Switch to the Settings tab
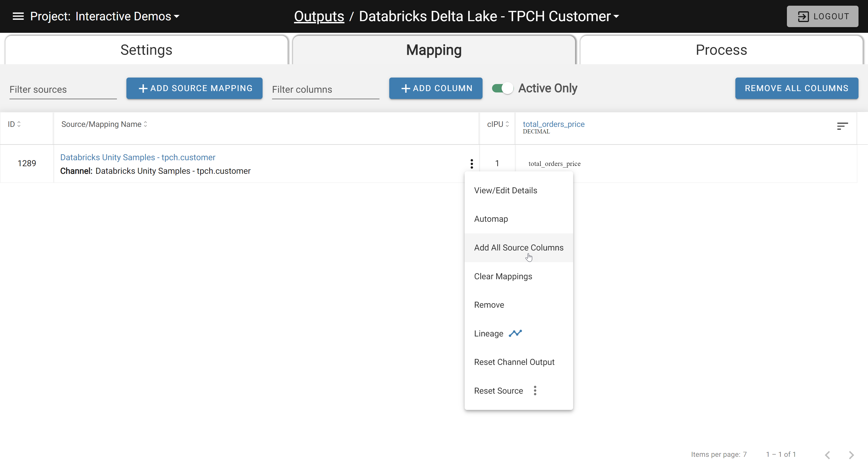The width and height of the screenshot is (868, 469). (146, 50)
